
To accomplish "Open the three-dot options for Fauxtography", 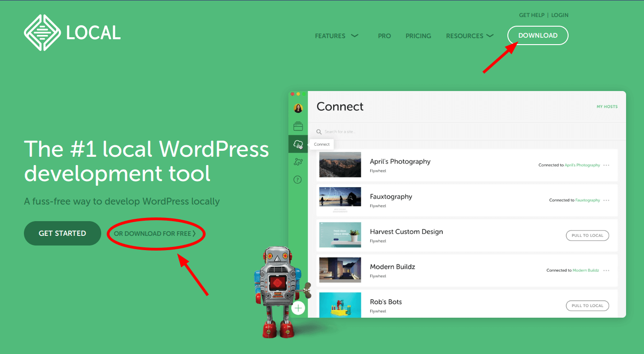I will pos(606,200).
